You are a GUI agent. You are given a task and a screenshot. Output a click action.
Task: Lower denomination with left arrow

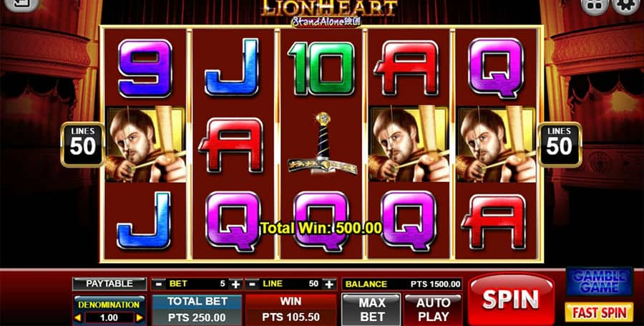[x=77, y=318]
